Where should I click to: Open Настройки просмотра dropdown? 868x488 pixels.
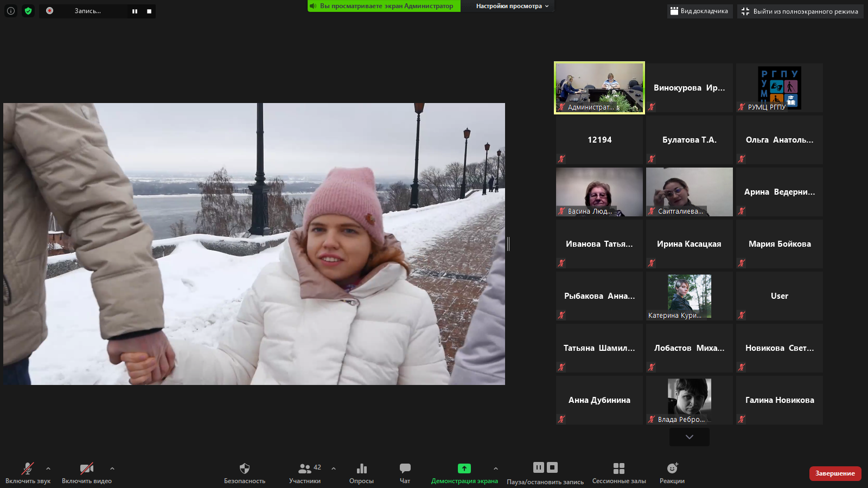tap(512, 6)
